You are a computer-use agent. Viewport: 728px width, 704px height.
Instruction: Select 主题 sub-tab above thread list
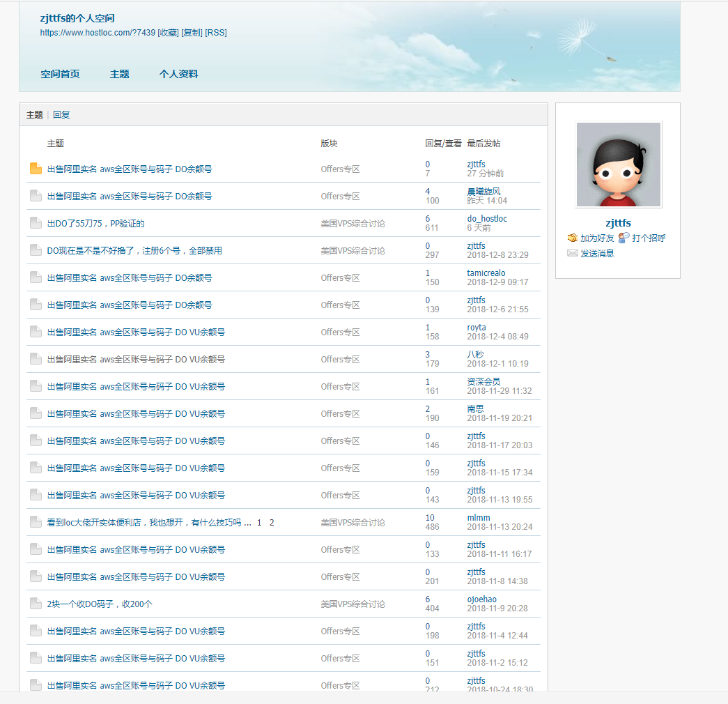(34, 115)
